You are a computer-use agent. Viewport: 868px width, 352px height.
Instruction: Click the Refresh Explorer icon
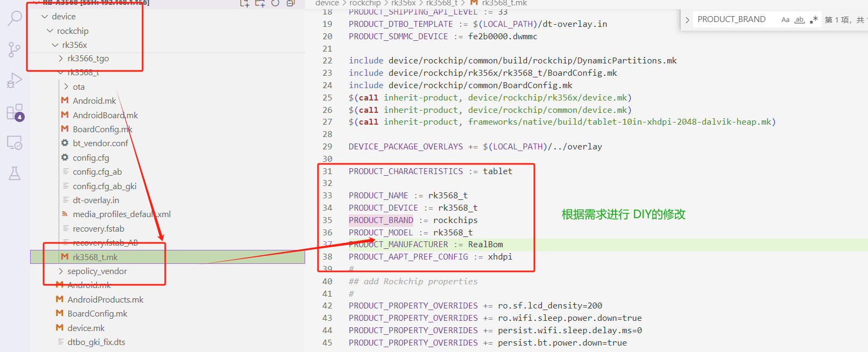tap(276, 3)
